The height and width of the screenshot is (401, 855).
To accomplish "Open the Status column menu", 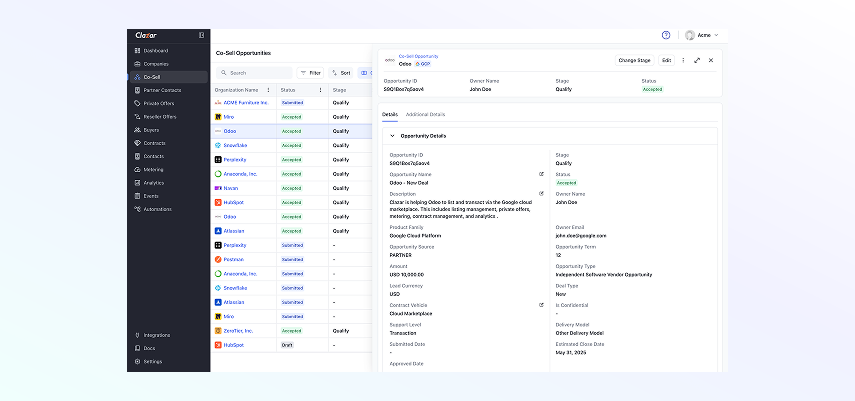I will 320,90.
